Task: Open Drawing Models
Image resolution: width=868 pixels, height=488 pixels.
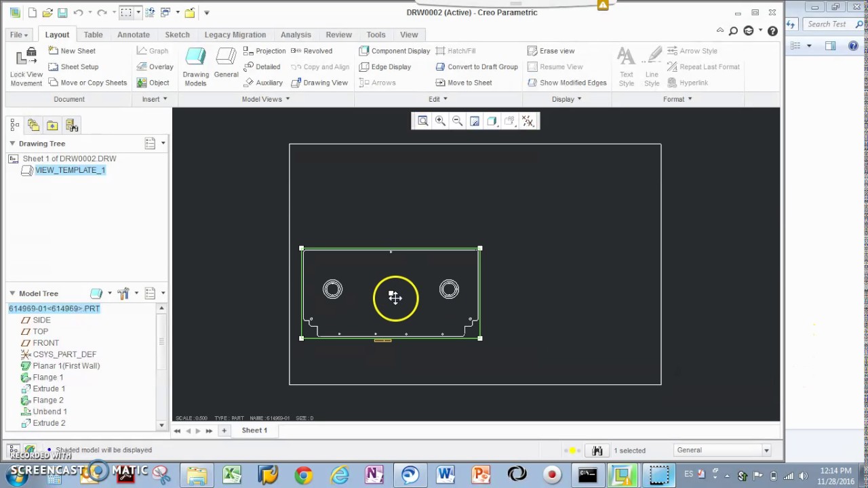Action: click(x=195, y=67)
